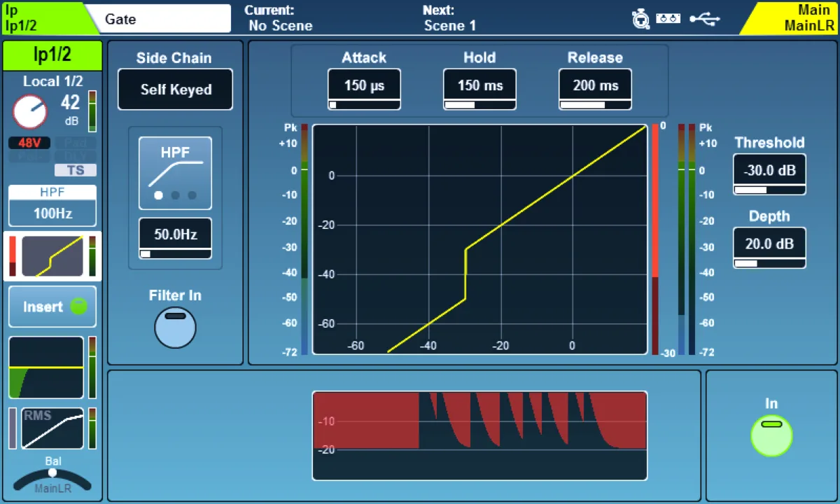Viewport: 840px width, 504px height.
Task: Open the RMS compressor thumbnail
Action: (x=52, y=428)
